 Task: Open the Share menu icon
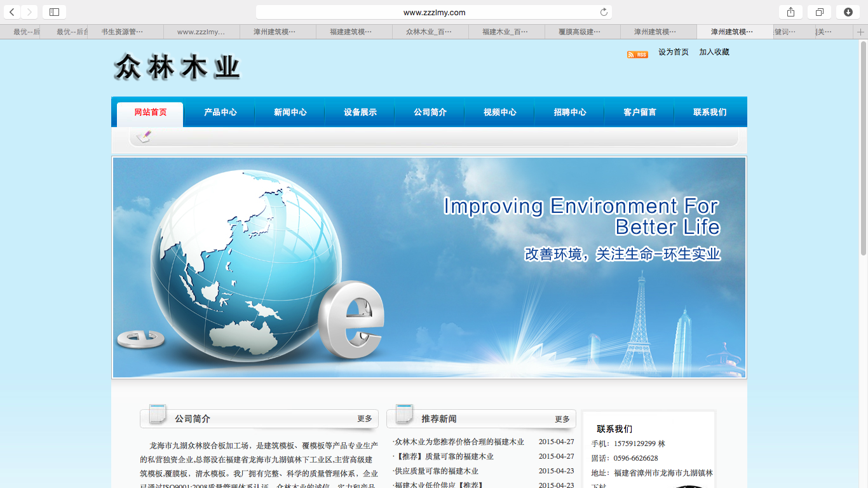(790, 12)
